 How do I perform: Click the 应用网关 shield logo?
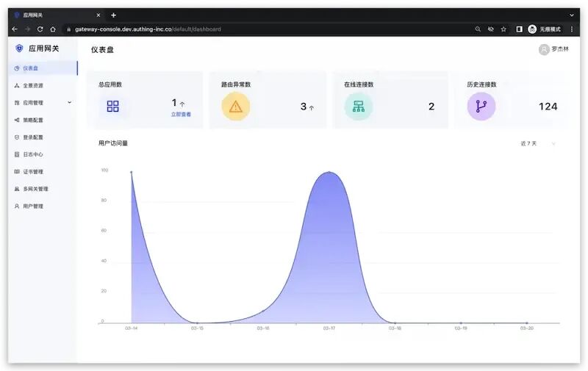(19, 48)
